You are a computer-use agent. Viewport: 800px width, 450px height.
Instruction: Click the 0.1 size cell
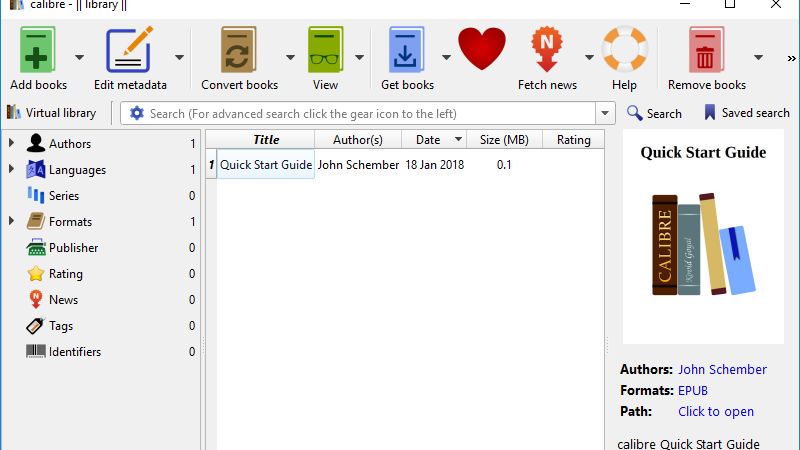pos(504,164)
